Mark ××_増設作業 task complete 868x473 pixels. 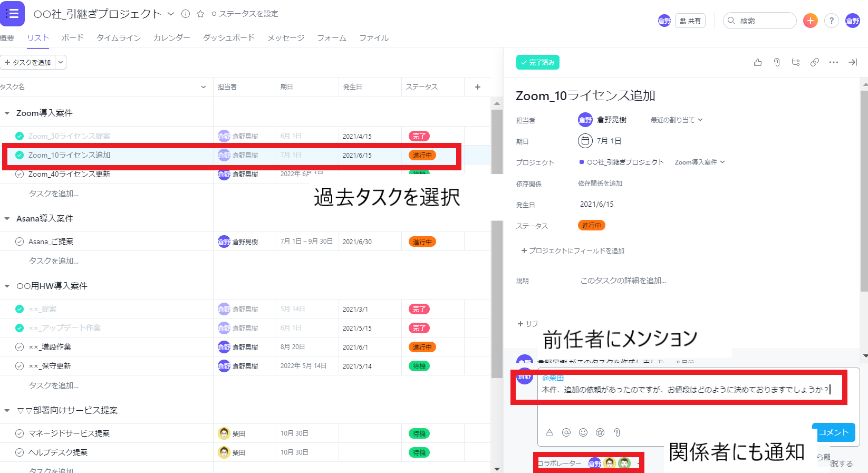click(x=20, y=347)
